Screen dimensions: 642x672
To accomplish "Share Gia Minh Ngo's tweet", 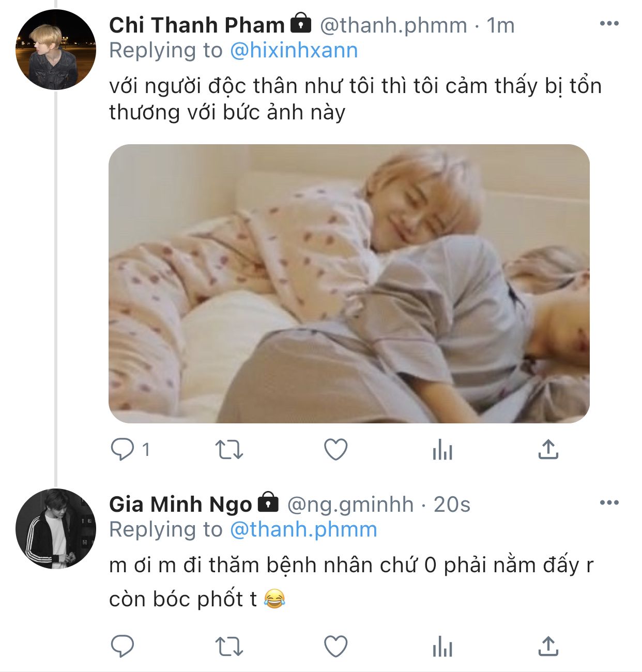I will [x=548, y=646].
